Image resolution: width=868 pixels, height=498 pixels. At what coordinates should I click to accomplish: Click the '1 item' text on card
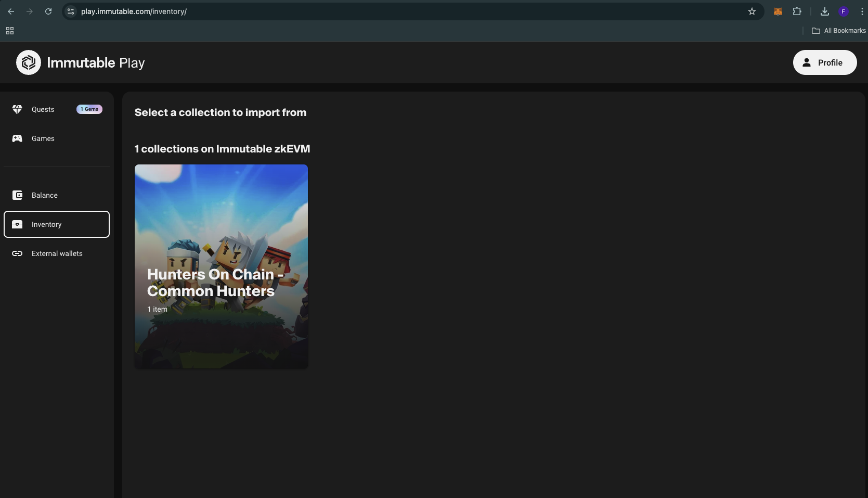157,309
